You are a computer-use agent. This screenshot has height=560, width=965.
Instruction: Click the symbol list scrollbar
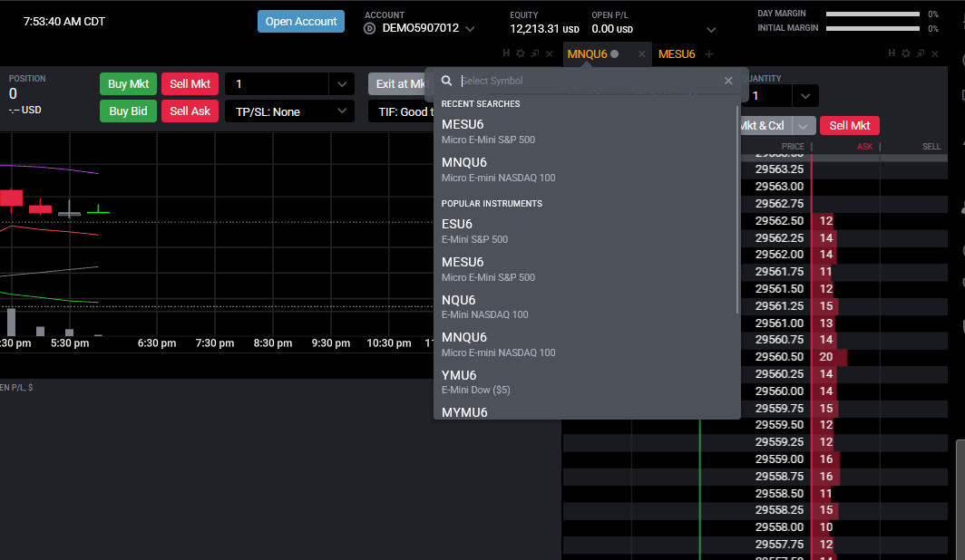click(737, 209)
